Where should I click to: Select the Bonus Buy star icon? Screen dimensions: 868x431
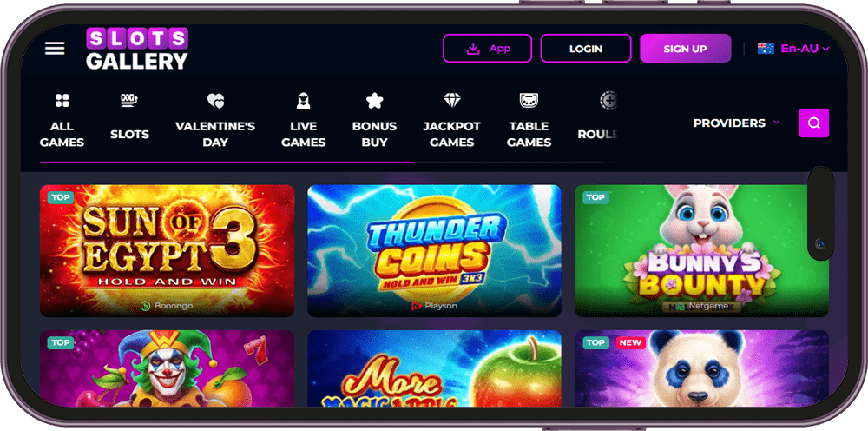(375, 101)
